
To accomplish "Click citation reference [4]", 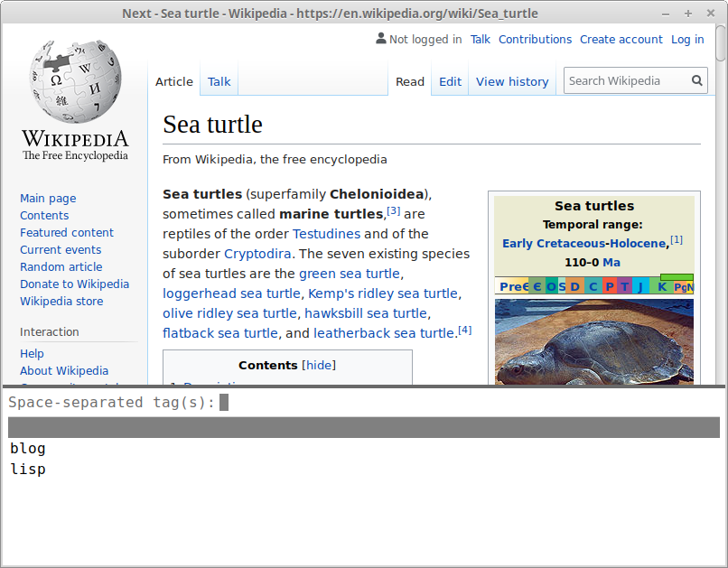I will tap(465, 330).
